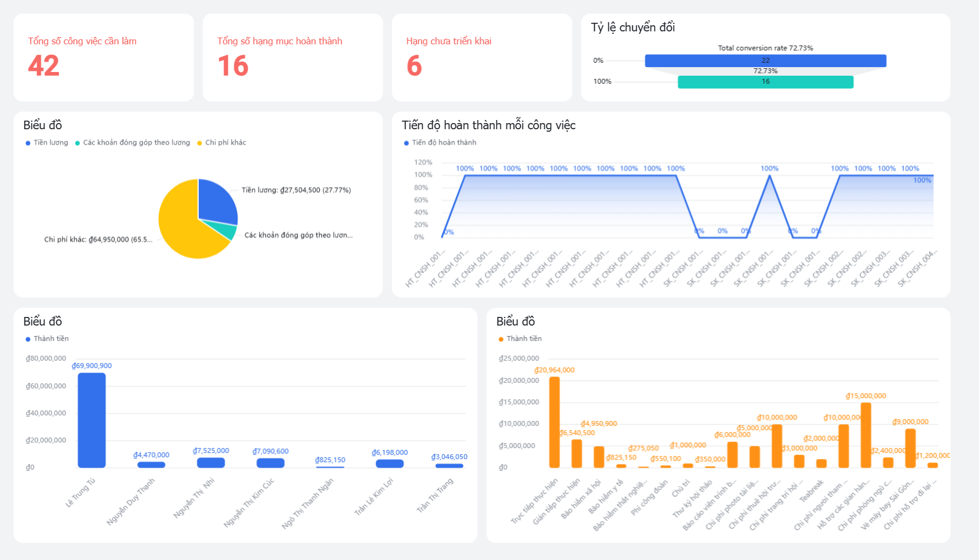Click the Vé máy bay Sài Gòn orange bar
Screen dimensions: 979x560
coord(910,448)
